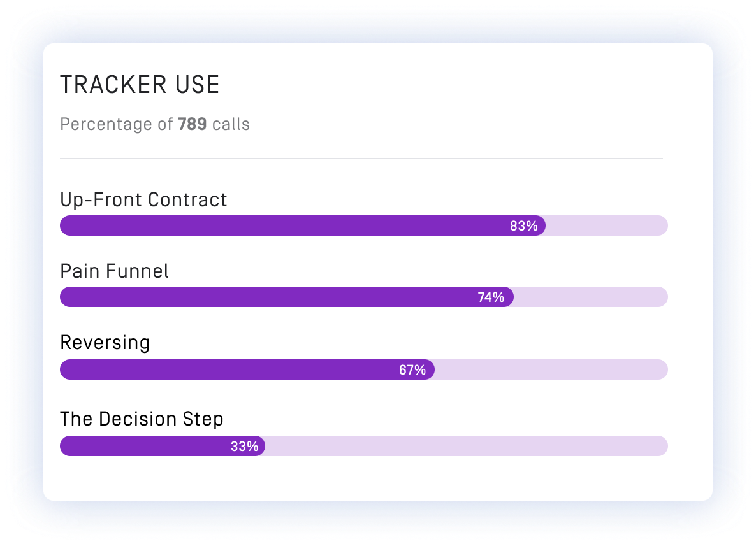Select The Decision Step label
This screenshot has height=544, width=756.
(142, 419)
